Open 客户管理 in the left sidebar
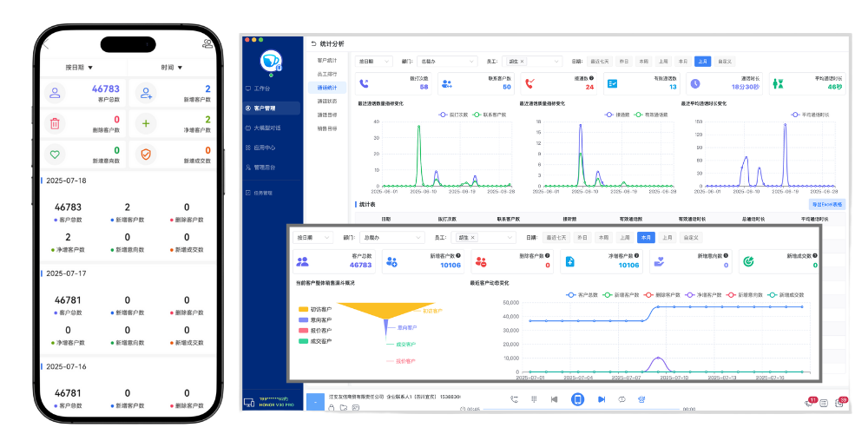The image size is (868, 434). (264, 108)
